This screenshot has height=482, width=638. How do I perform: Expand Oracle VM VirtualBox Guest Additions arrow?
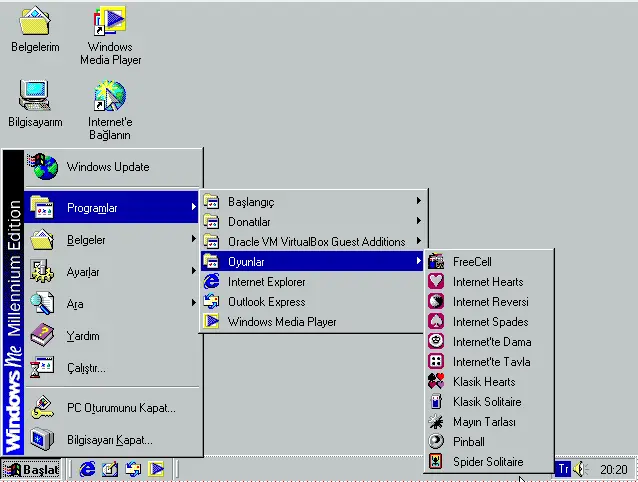point(418,241)
